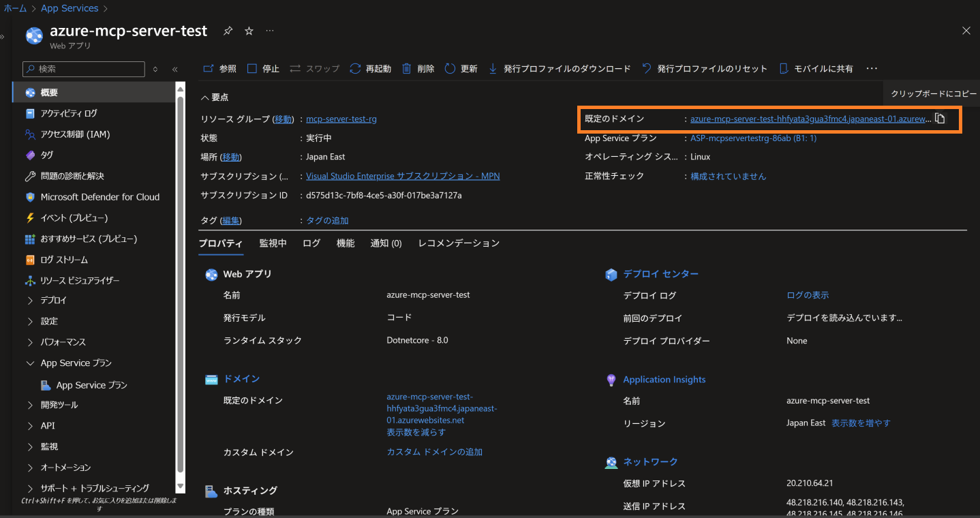The height and width of the screenshot is (518, 980).
Task: Go to App Services in the breadcrumb
Action: (x=70, y=8)
